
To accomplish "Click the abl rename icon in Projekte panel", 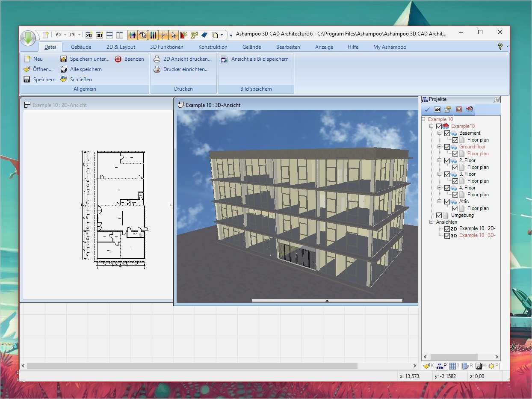I will click(437, 109).
